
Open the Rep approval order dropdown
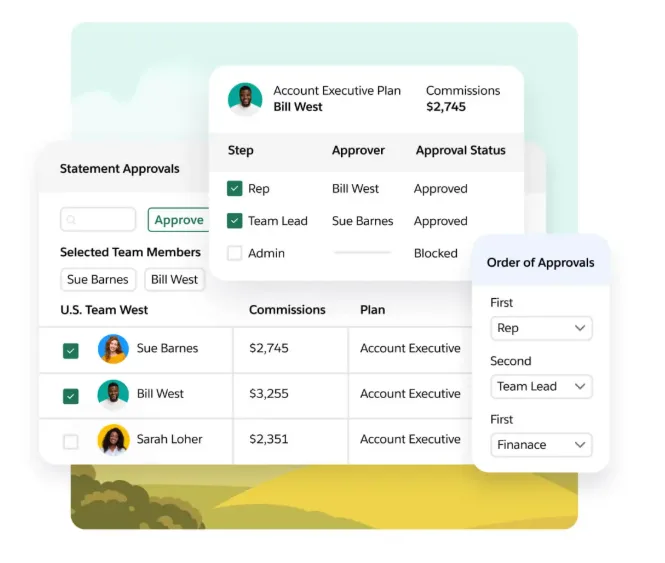[541, 328]
